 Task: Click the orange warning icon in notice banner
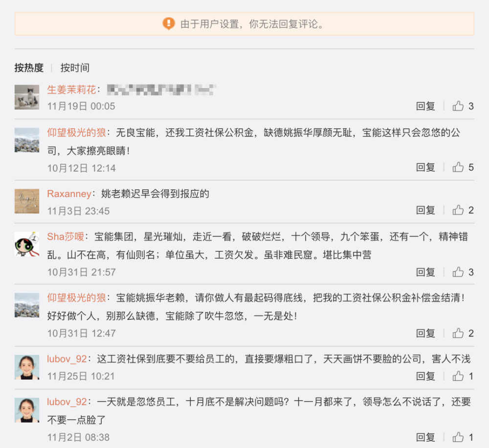[x=169, y=23]
